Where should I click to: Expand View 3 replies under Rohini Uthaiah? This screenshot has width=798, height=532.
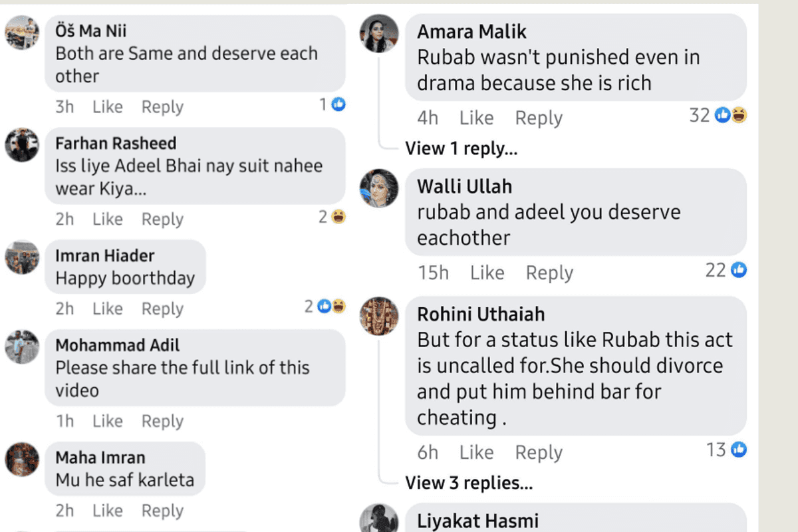click(x=469, y=483)
